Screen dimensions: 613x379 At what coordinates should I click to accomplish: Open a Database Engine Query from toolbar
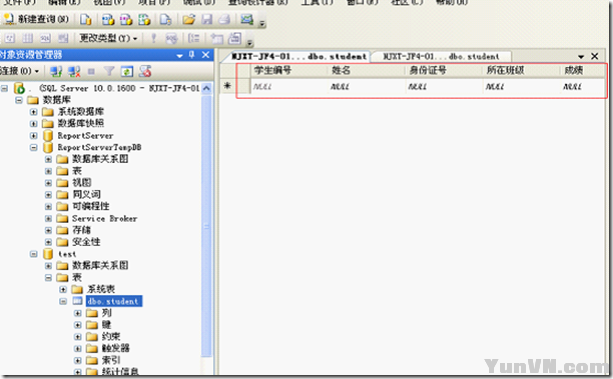click(86, 19)
